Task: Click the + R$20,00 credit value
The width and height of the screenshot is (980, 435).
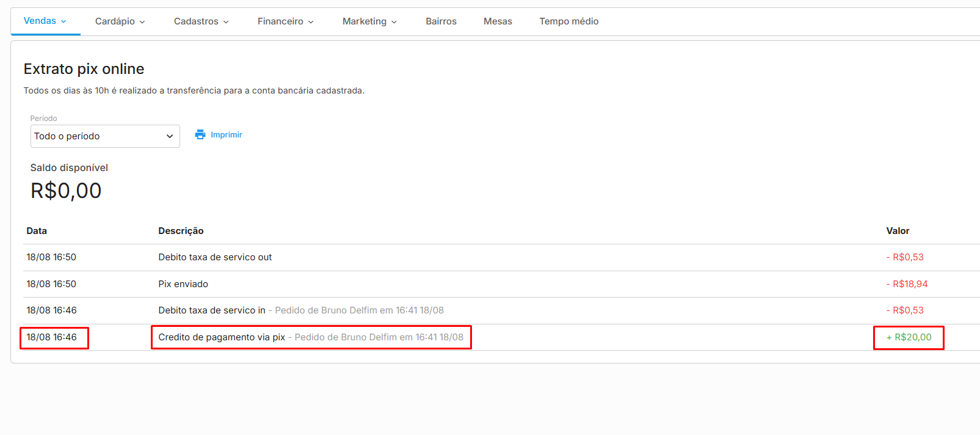Action: [909, 337]
